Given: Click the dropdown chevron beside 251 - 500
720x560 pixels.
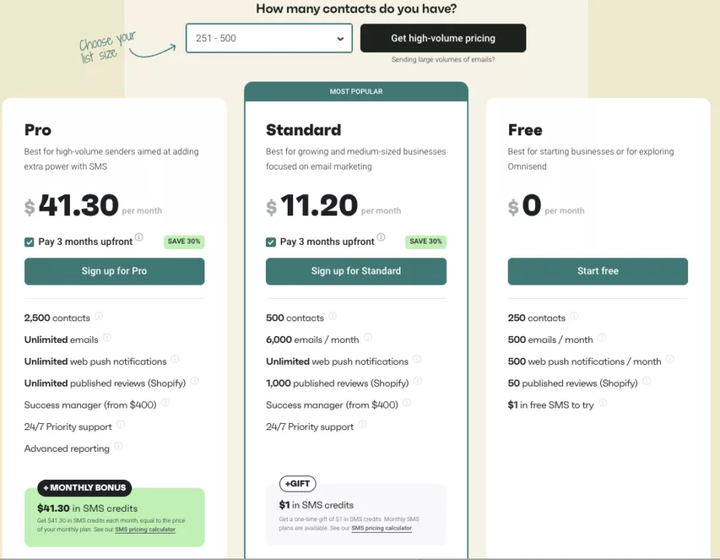Looking at the screenshot, I should tap(340, 39).
